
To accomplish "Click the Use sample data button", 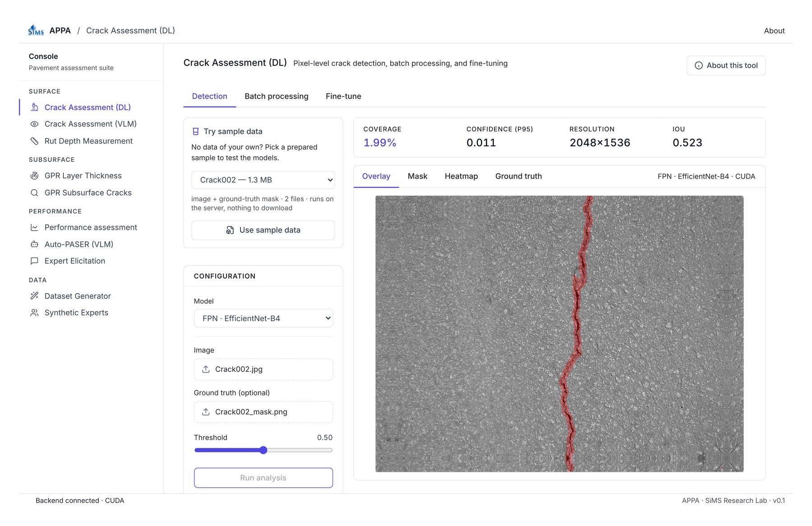I will (263, 230).
